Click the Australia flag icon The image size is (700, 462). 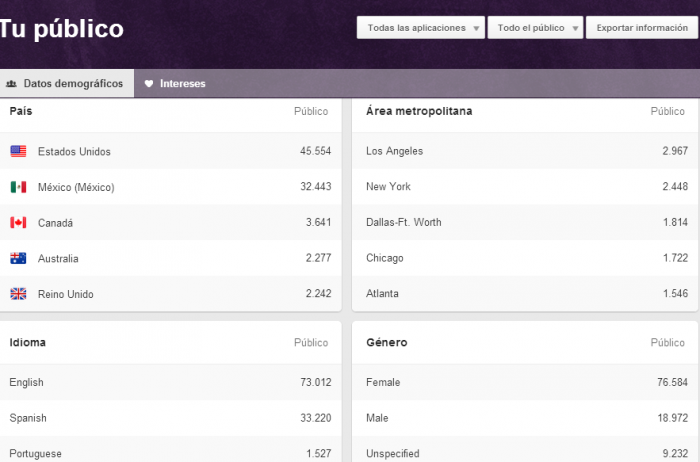[x=18, y=259]
